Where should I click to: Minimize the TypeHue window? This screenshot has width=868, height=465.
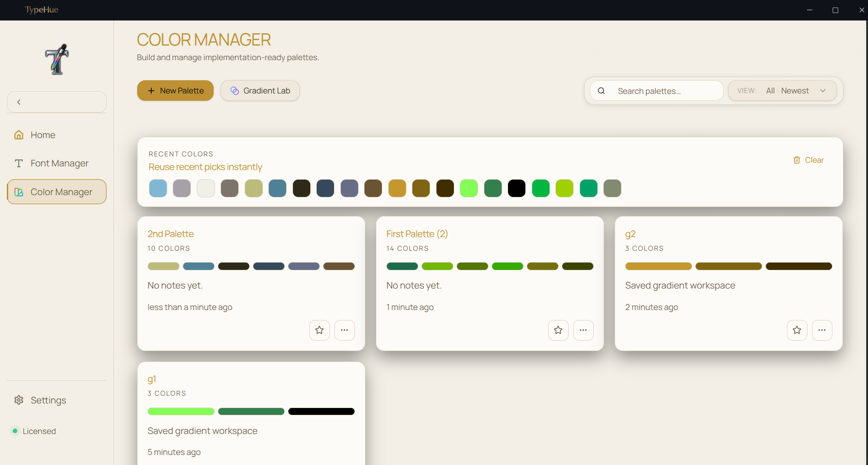click(810, 10)
